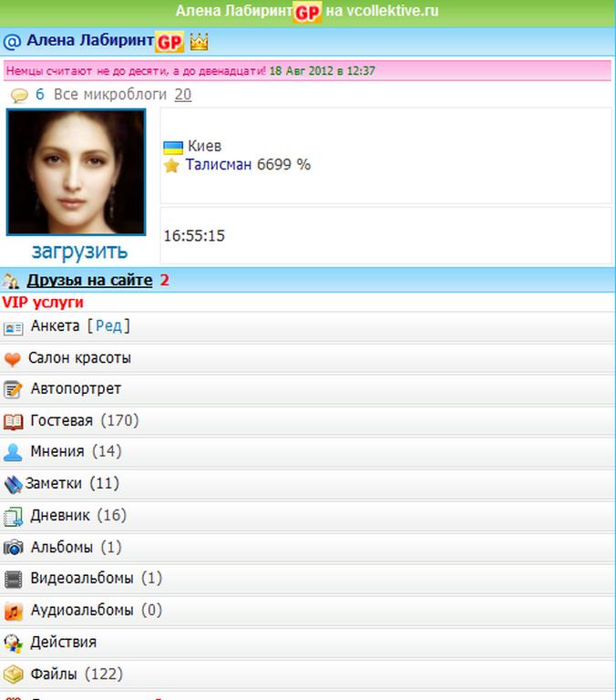Viewport: 616px width, 700px height.
Task: Click the music note Аудиоальбомы icon
Action: [x=13, y=611]
